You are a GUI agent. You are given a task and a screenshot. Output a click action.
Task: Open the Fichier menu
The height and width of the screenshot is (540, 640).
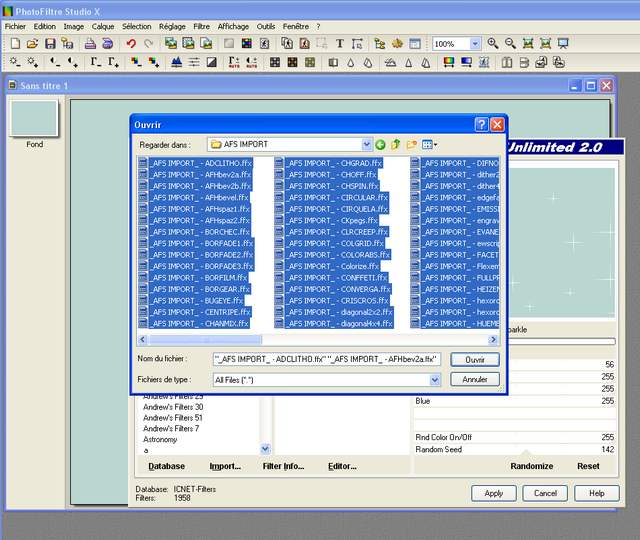click(15, 27)
